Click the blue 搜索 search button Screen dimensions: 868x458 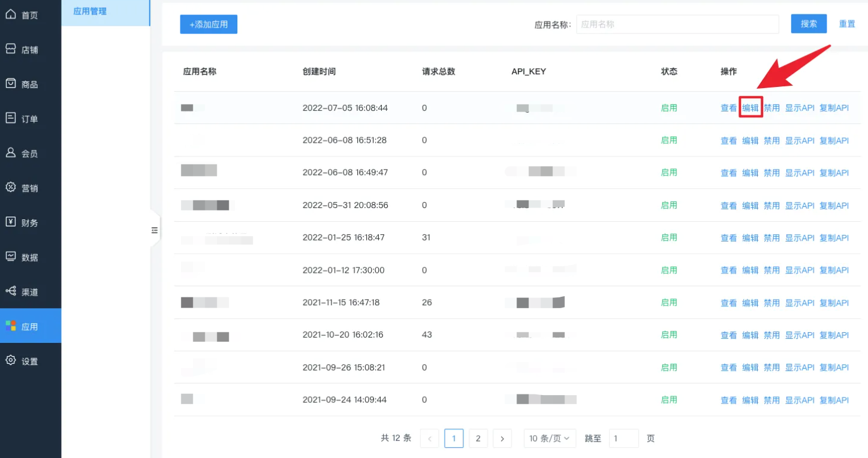point(808,24)
